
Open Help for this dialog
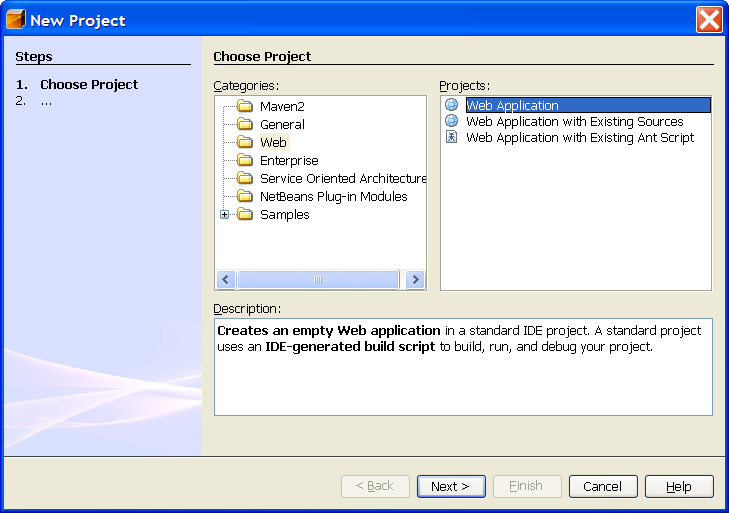[x=678, y=486]
